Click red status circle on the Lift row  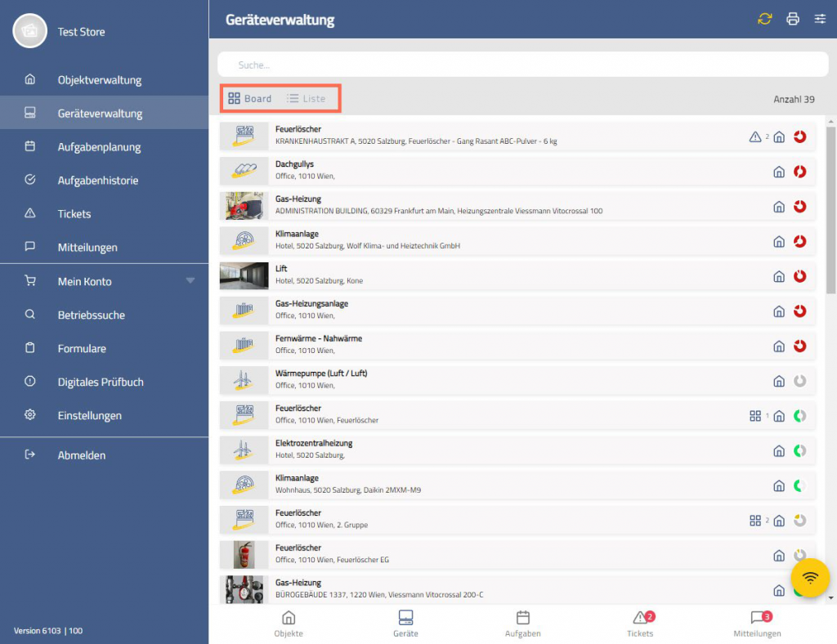800,276
